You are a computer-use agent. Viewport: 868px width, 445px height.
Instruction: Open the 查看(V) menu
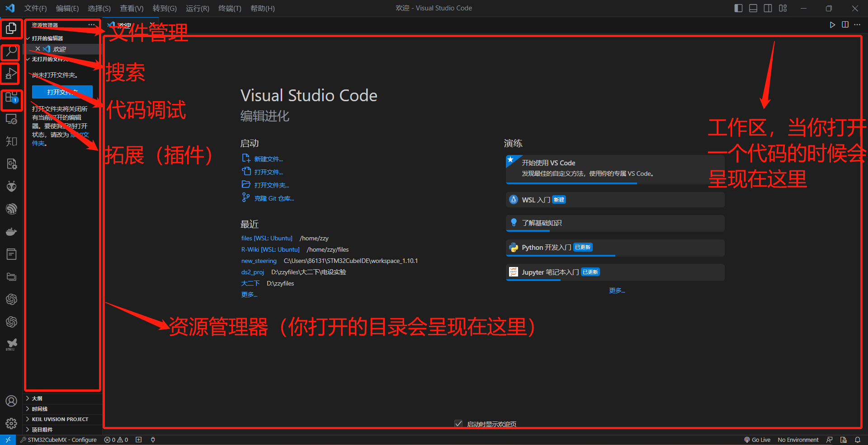pos(132,9)
